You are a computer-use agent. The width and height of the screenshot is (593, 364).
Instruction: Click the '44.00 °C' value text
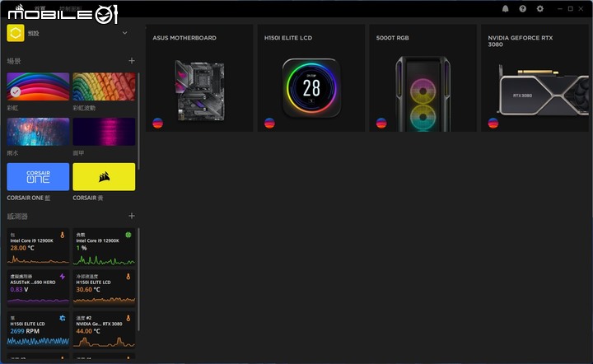point(88,331)
